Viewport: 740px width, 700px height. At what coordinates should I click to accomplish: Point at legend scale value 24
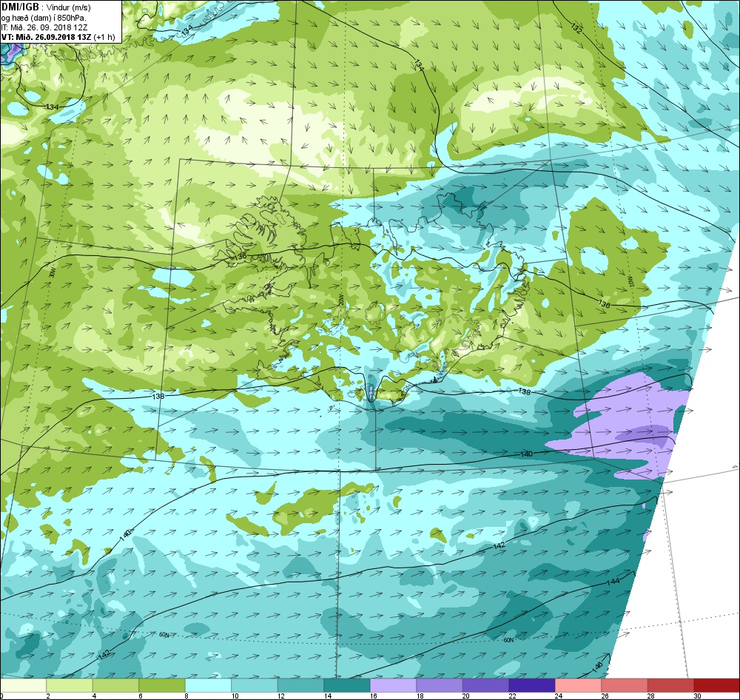tap(559, 696)
